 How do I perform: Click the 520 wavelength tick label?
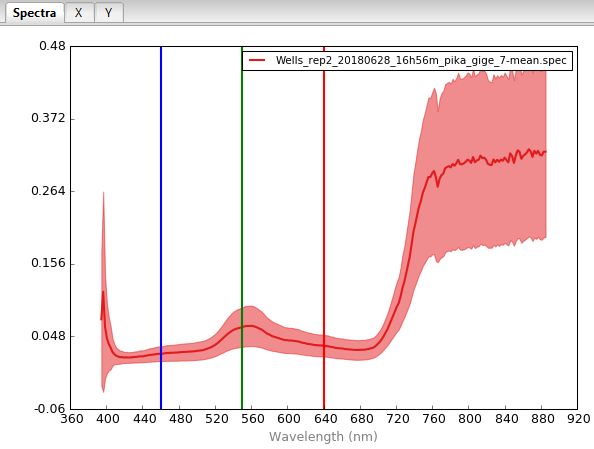[x=217, y=419]
